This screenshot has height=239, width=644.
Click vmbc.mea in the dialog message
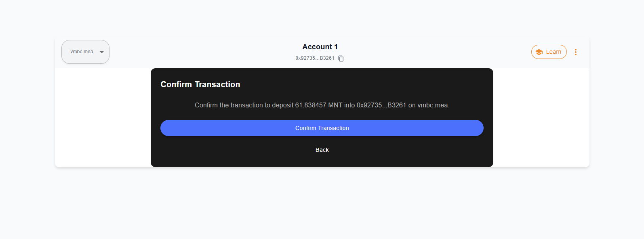[x=432, y=105]
